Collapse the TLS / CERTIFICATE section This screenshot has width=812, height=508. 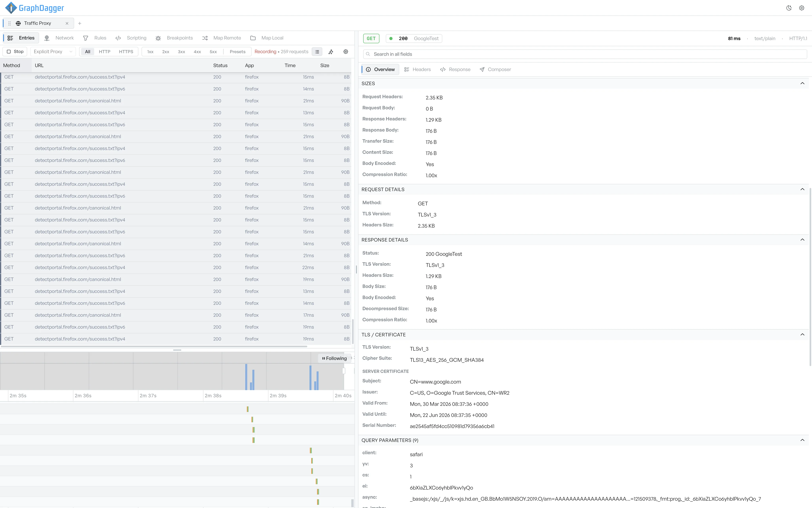[x=802, y=335]
